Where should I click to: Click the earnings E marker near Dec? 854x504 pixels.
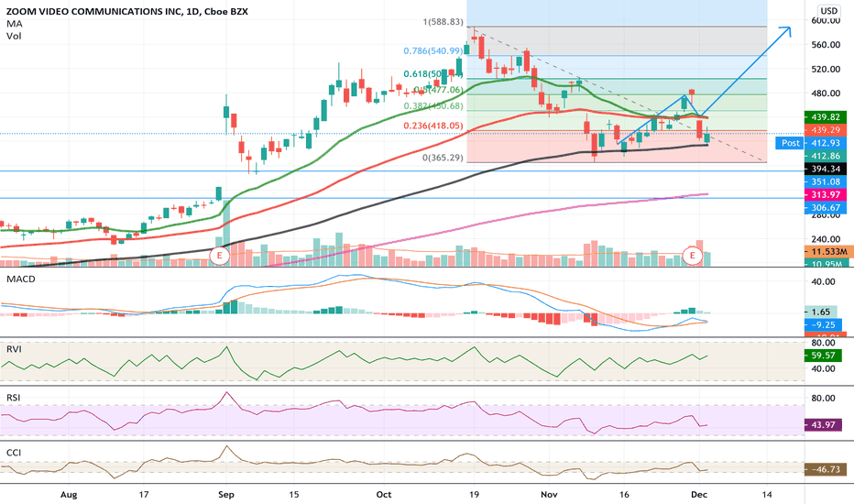pos(692,255)
